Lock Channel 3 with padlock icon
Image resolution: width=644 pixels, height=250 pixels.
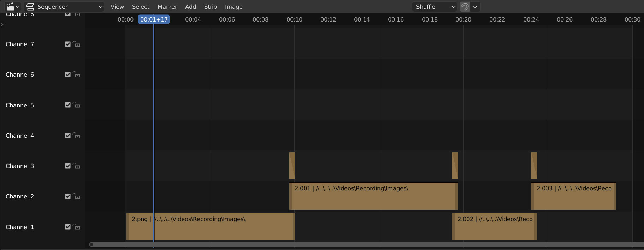pyautogui.click(x=76, y=166)
